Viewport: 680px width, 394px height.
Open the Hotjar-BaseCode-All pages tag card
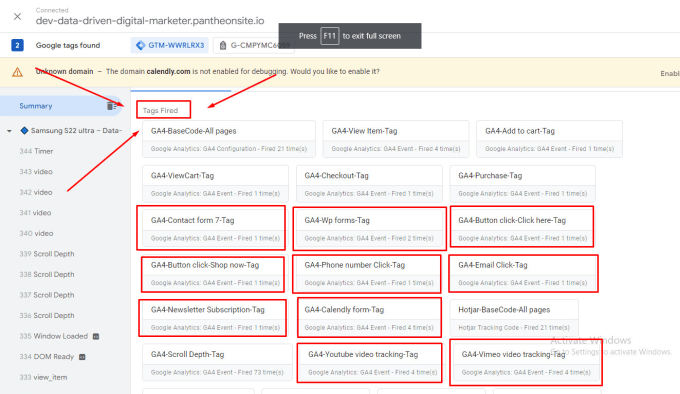(x=514, y=318)
